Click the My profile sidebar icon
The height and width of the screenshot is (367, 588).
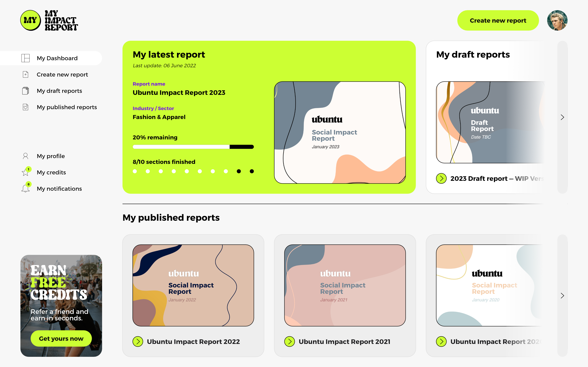[x=25, y=156]
